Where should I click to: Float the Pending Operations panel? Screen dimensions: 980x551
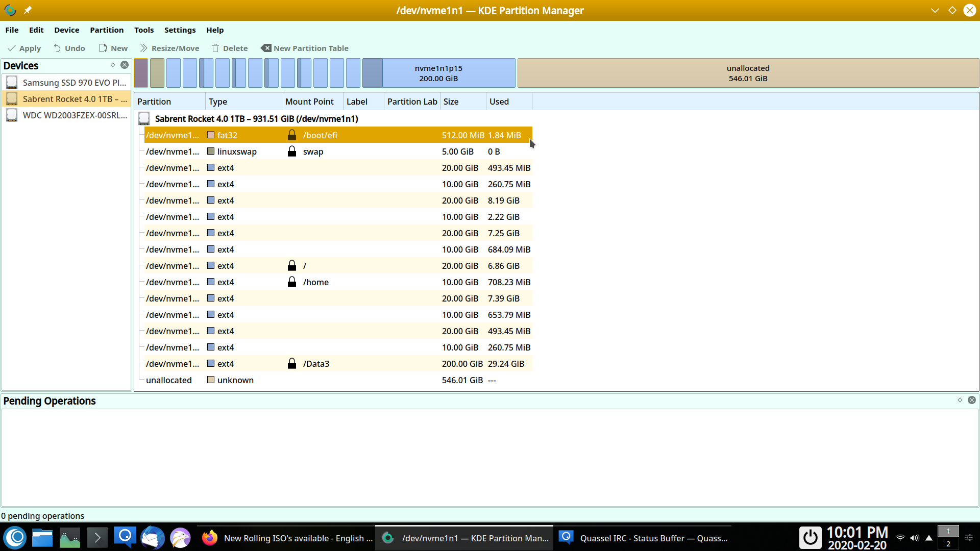coord(960,400)
